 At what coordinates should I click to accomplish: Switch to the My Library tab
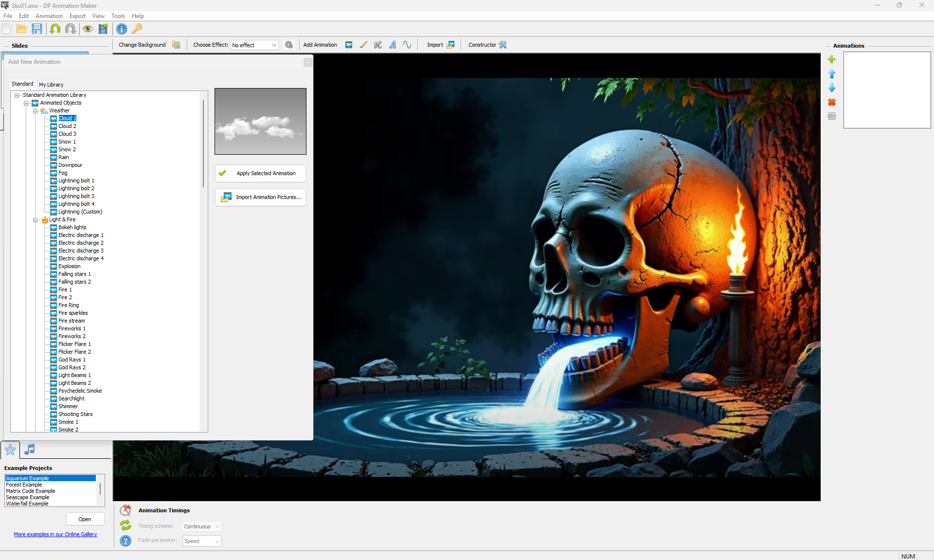(x=51, y=85)
